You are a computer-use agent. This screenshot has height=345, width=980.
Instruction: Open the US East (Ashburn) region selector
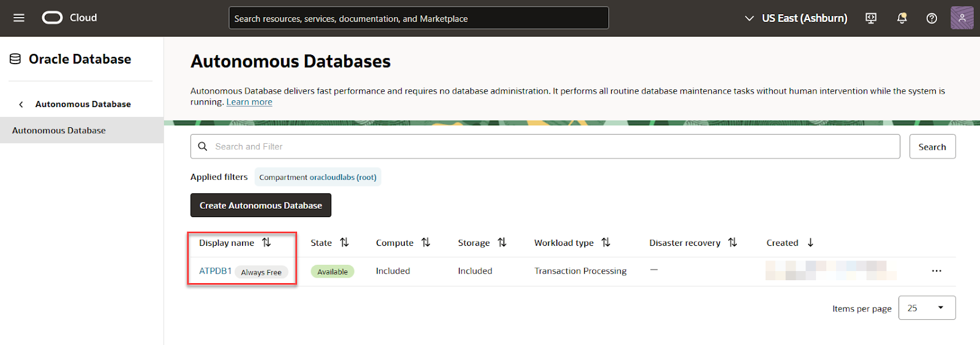pos(796,18)
